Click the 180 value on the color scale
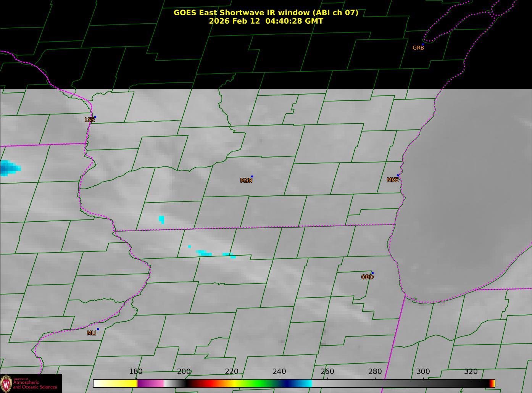The width and height of the screenshot is (532, 393). pos(136,371)
